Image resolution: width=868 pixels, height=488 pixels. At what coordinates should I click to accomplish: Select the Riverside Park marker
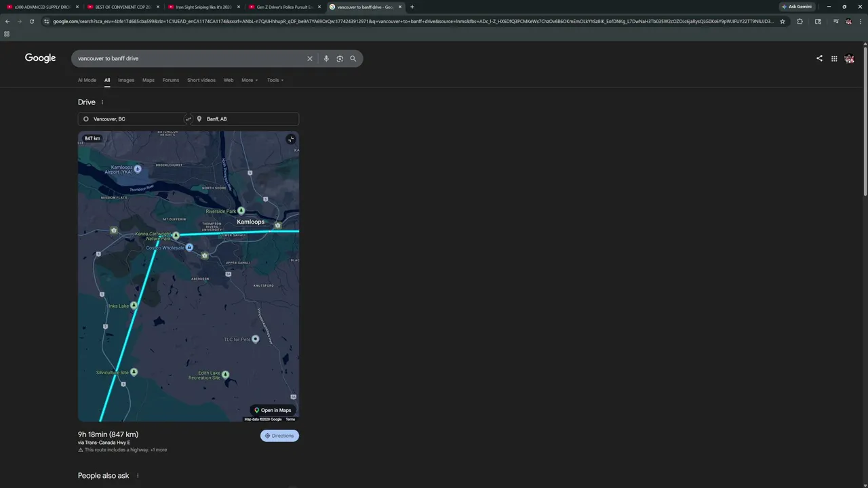(x=241, y=211)
